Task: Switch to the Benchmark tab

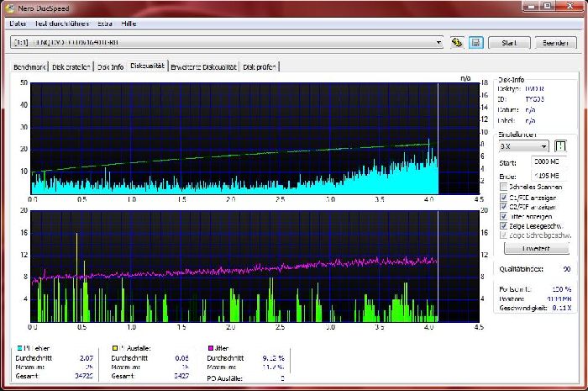Action: [x=29, y=66]
